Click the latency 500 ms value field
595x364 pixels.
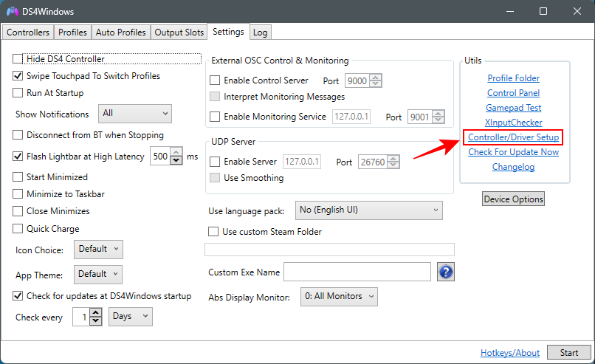[x=160, y=156]
